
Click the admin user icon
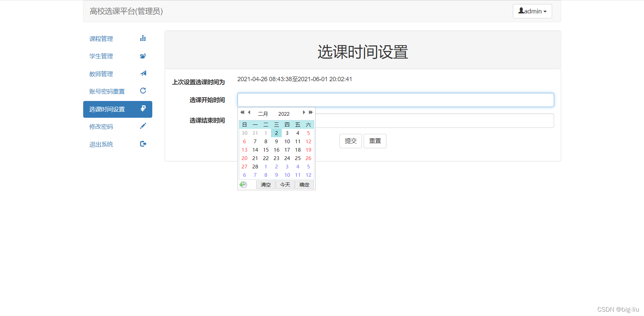tap(521, 11)
